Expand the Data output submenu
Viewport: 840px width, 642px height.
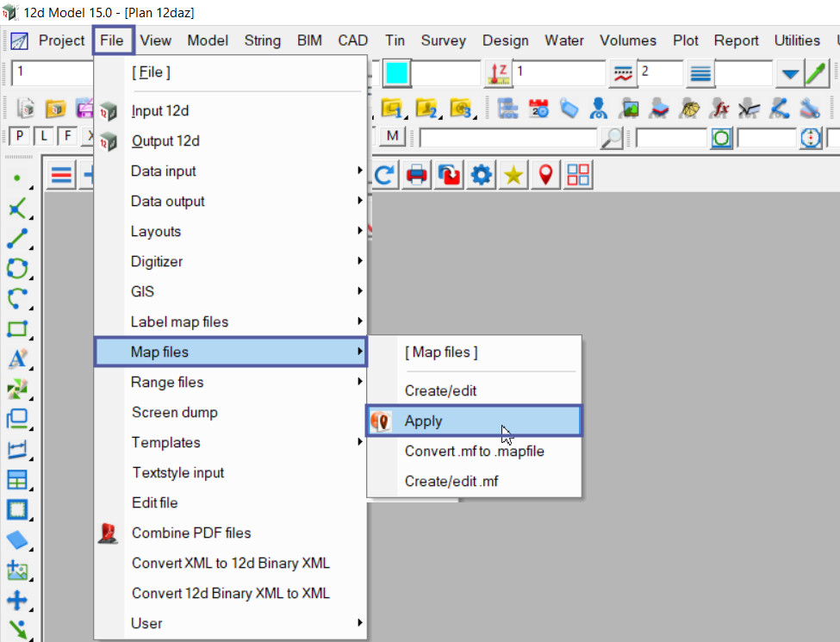pos(230,201)
